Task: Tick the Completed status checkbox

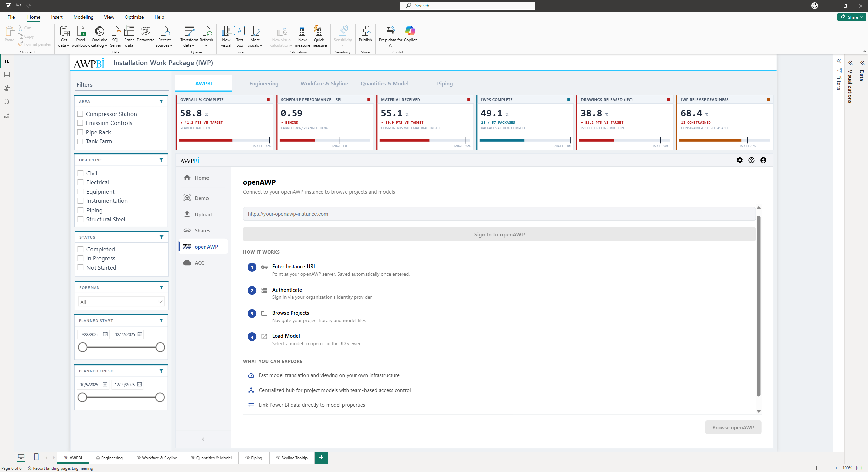Action: click(81, 249)
